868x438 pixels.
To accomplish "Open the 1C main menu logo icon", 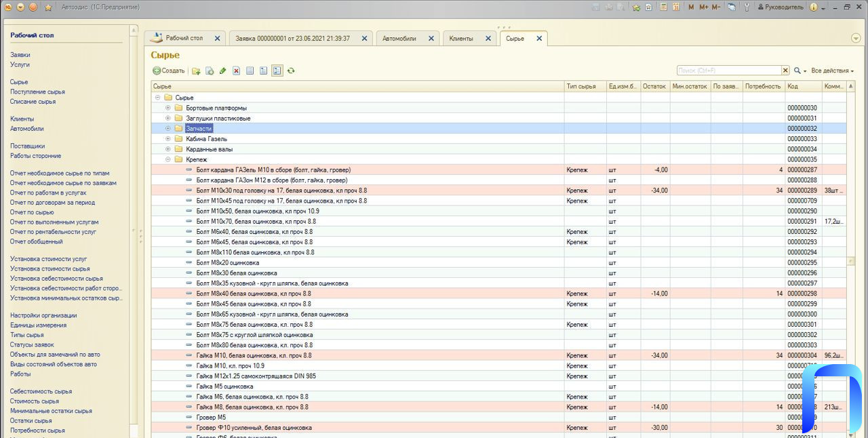I will click(8, 7).
